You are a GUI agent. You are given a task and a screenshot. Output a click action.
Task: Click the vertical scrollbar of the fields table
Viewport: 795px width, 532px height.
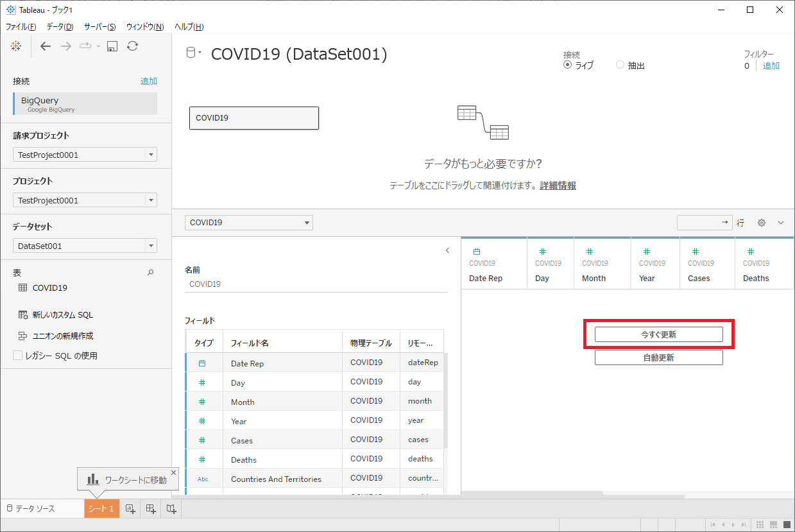(446, 400)
